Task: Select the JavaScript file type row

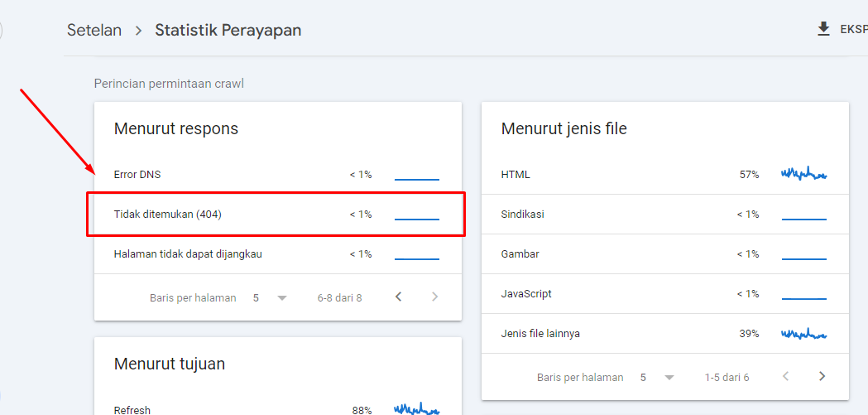Action: (664, 294)
